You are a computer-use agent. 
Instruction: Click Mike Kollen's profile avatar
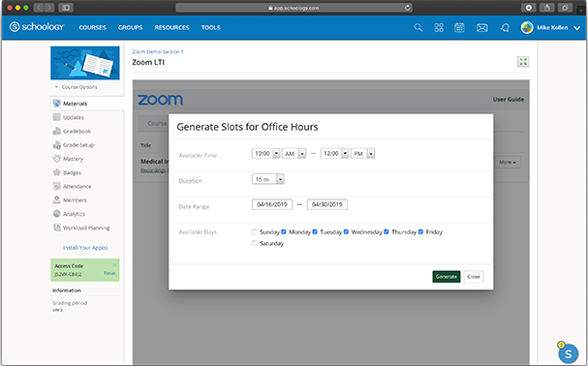(x=527, y=27)
